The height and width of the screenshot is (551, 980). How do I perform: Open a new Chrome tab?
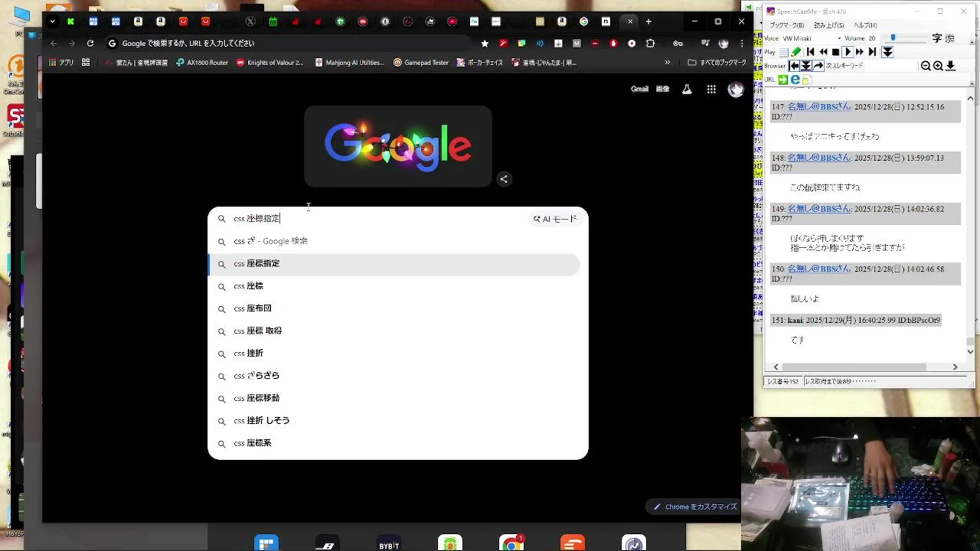[x=648, y=21]
